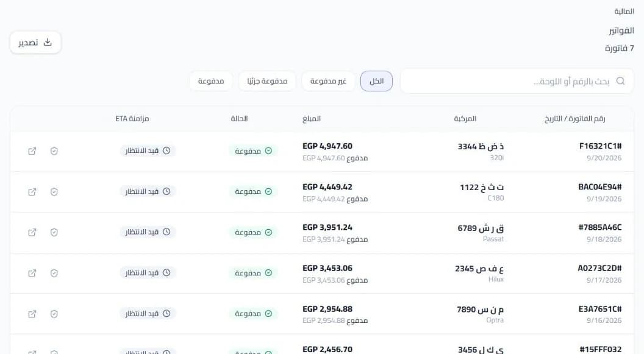644x354 pixels.
Task: Click ETA pending badge for invoice E3A7651C
Action: [148, 313]
